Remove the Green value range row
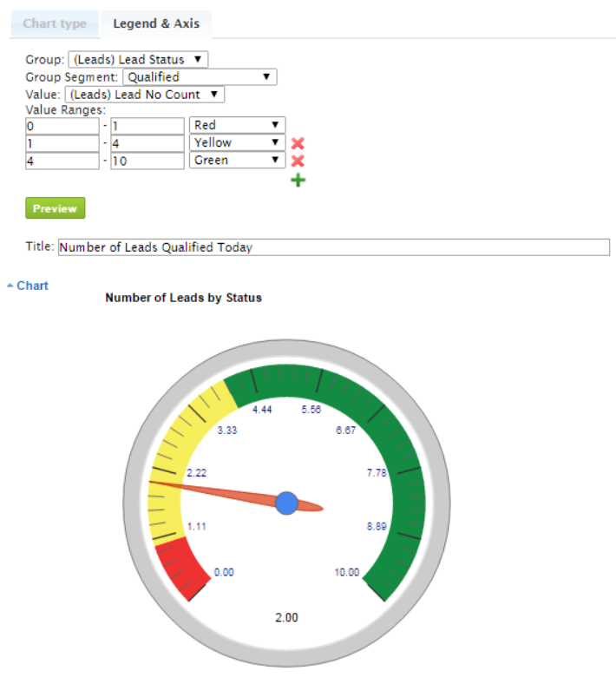The width and height of the screenshot is (616, 684). point(298,161)
